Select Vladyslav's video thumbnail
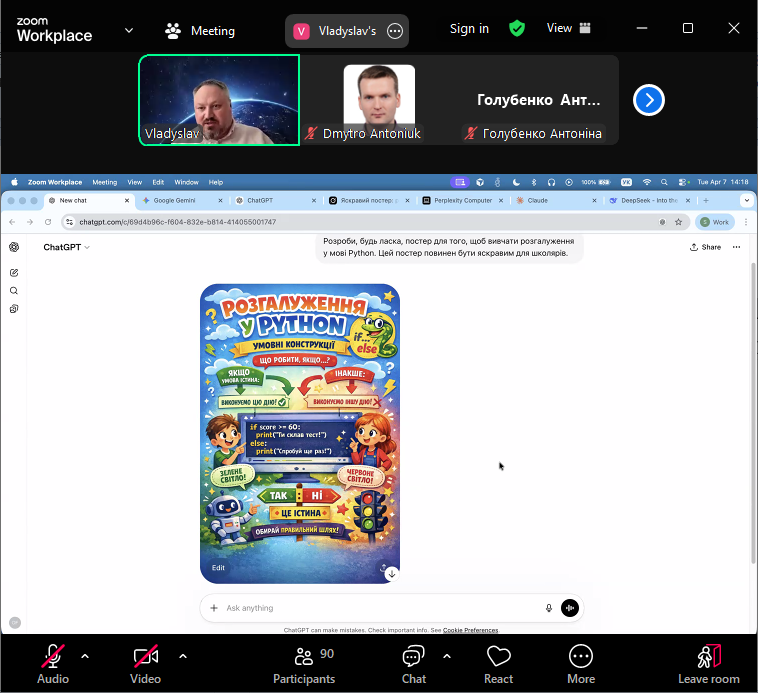Viewport: 758px width, 693px height. pos(219,100)
